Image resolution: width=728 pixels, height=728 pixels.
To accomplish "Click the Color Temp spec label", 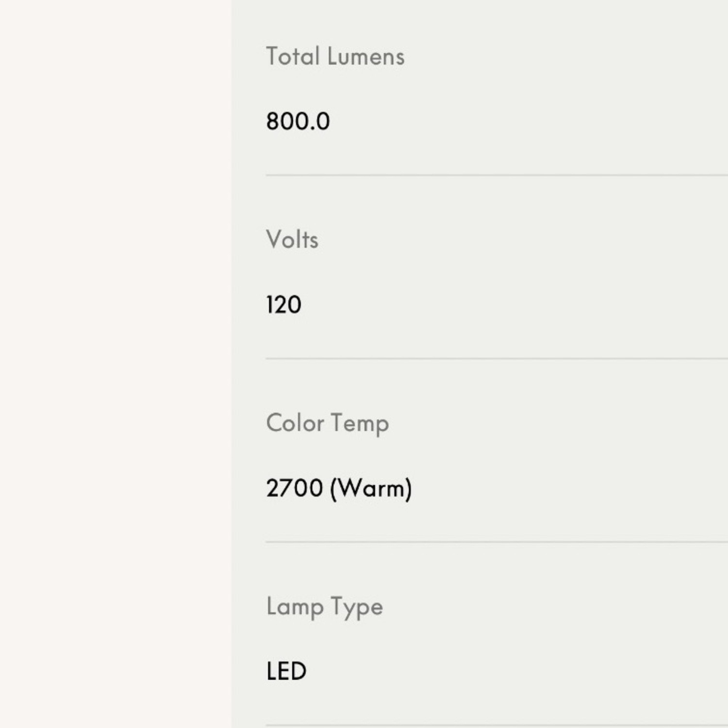I will (328, 424).
